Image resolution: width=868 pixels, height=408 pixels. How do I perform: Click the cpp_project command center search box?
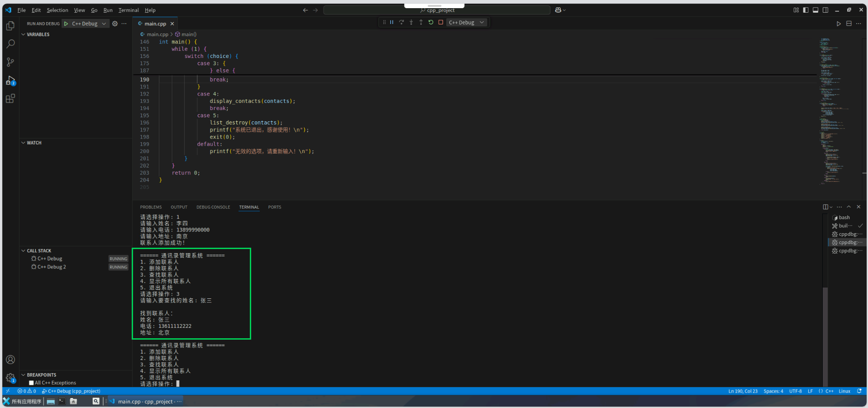tap(437, 10)
